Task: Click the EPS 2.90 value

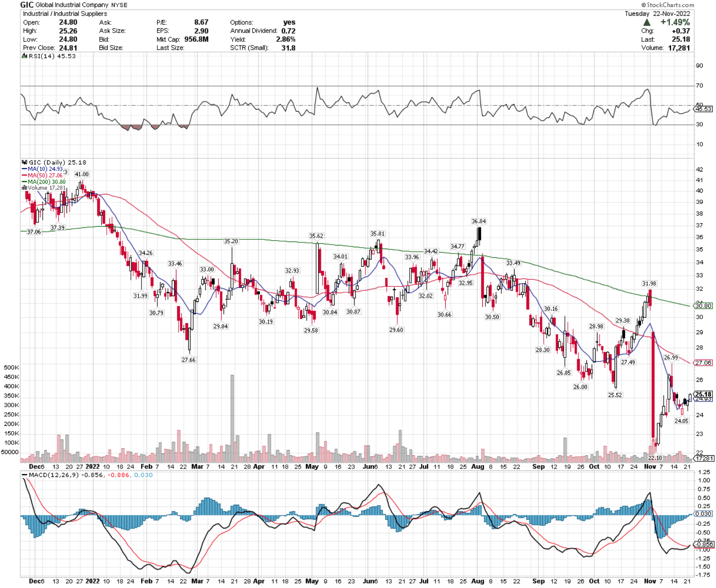Action: pos(201,31)
